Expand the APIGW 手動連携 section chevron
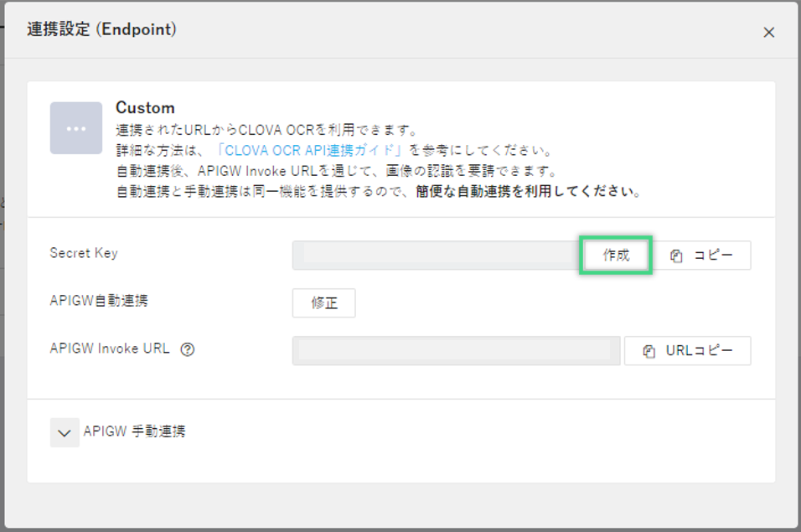801x532 pixels. click(65, 432)
